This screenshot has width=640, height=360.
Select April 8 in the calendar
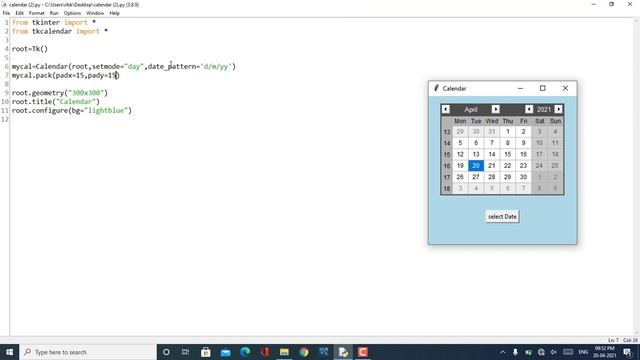pos(507,142)
